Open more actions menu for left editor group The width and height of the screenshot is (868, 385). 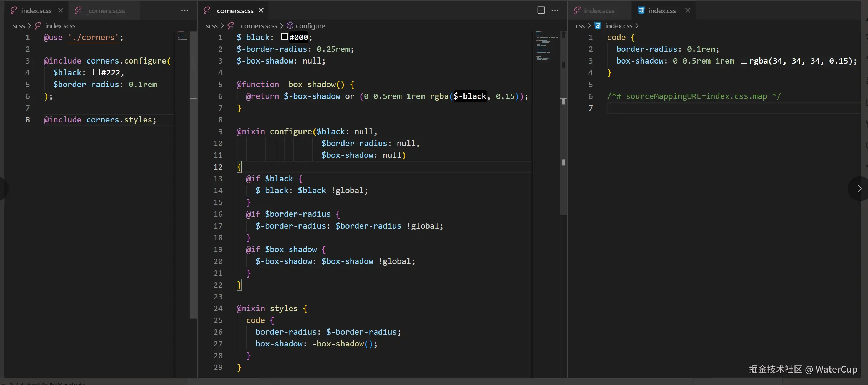pyautogui.click(x=185, y=10)
